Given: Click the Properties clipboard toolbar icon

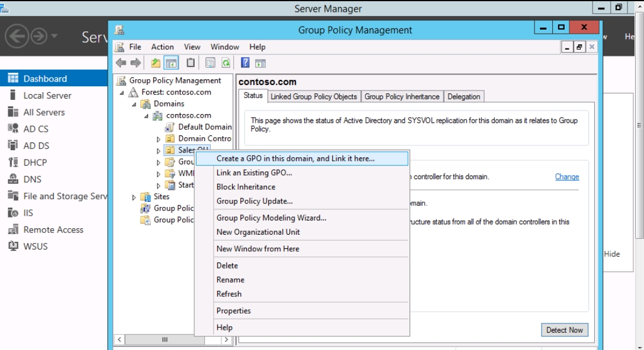Looking at the screenshot, I should tap(191, 63).
